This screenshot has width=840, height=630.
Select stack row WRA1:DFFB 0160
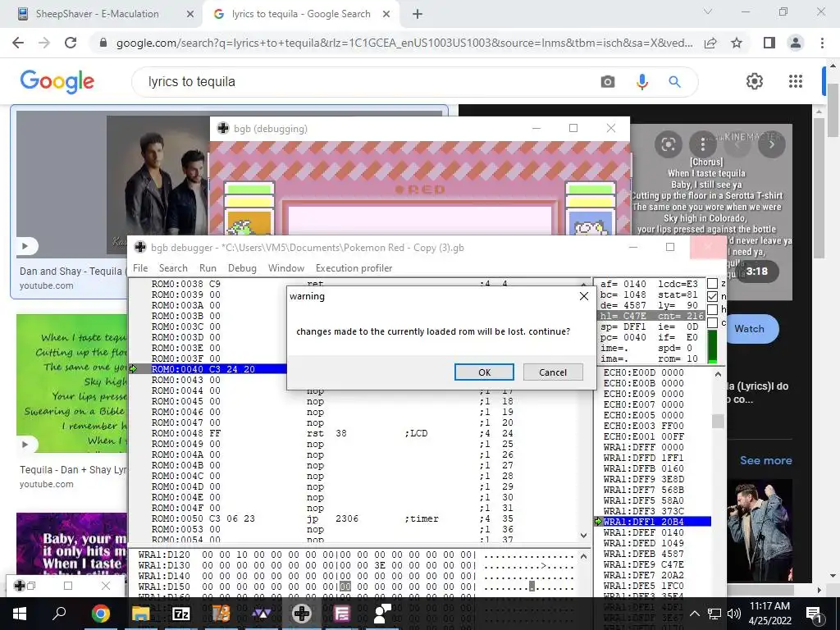(x=643, y=468)
